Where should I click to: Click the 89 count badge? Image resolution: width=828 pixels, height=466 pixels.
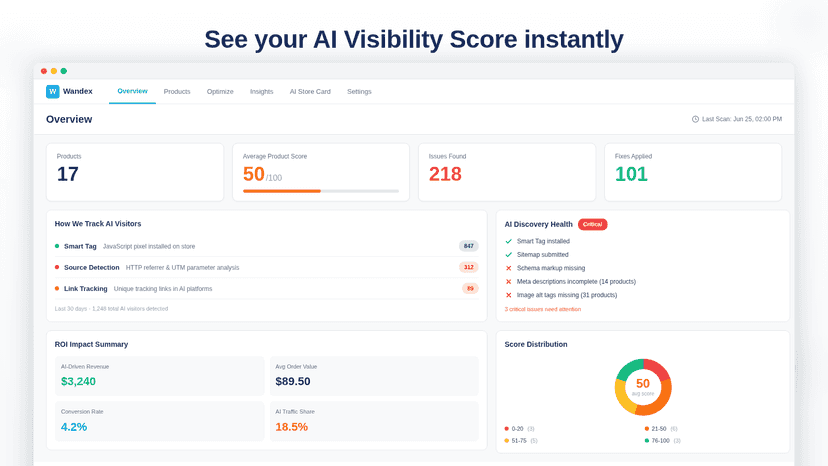[x=470, y=288]
